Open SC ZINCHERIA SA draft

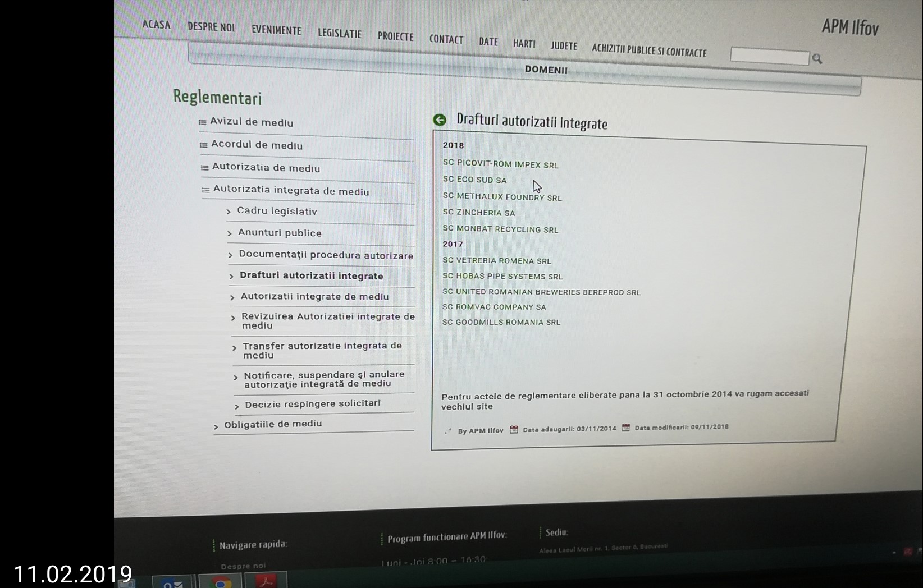[x=478, y=213]
